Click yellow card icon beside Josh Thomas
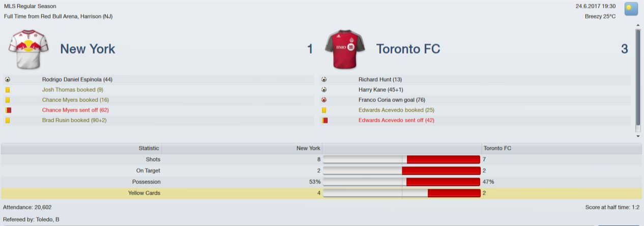The height and width of the screenshot is (226, 644). [8, 90]
